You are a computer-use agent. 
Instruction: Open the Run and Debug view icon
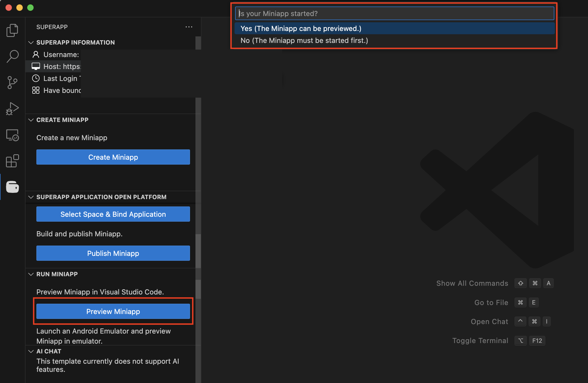coord(12,109)
